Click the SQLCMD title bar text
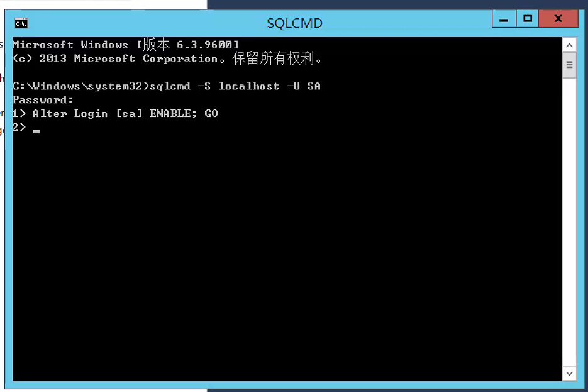588x392 pixels. click(294, 23)
